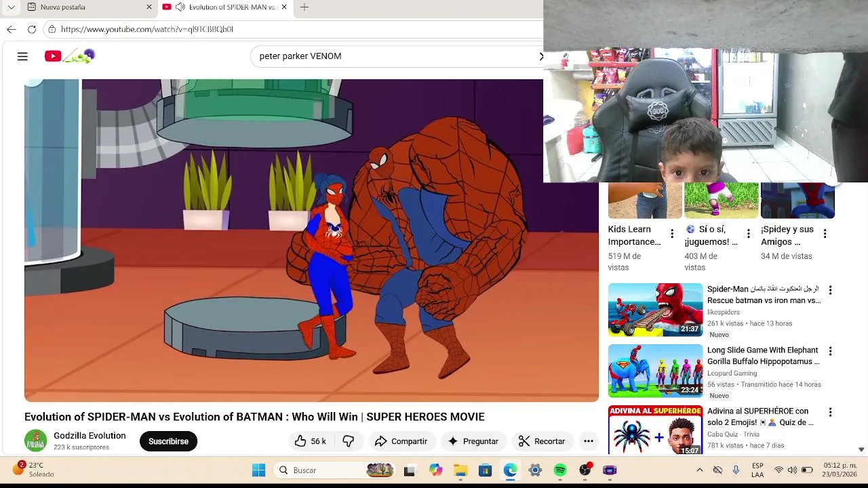Open Godzilla Evolution channel name link
The height and width of the screenshot is (488, 868).
tap(90, 436)
